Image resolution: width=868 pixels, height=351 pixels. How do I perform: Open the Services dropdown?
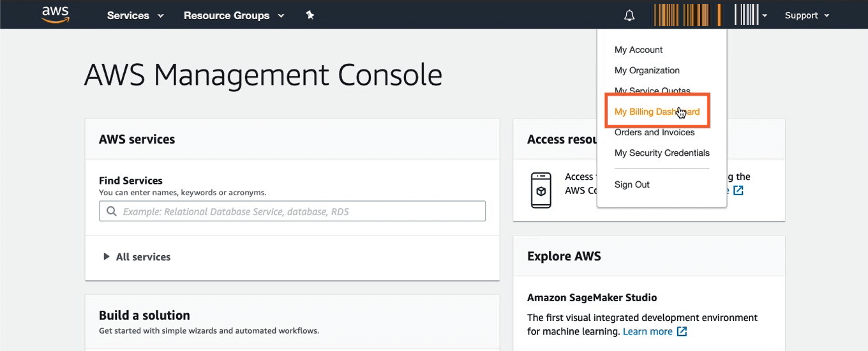(x=135, y=15)
